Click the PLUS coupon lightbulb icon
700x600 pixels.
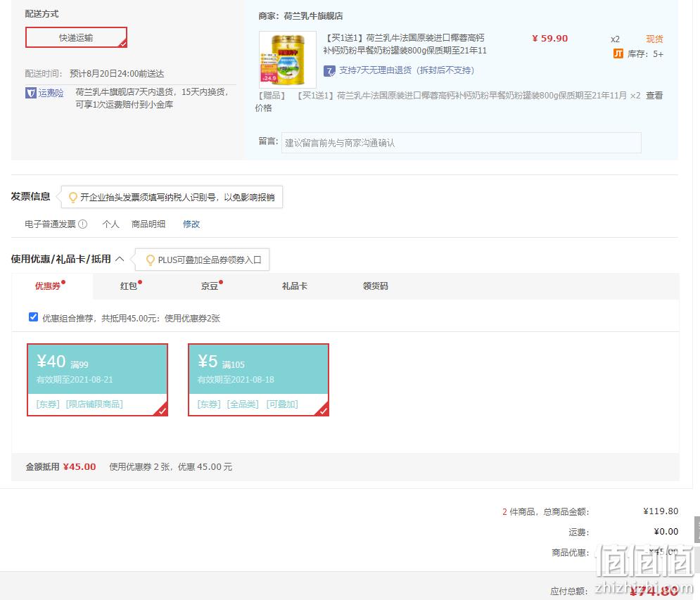pos(151,260)
